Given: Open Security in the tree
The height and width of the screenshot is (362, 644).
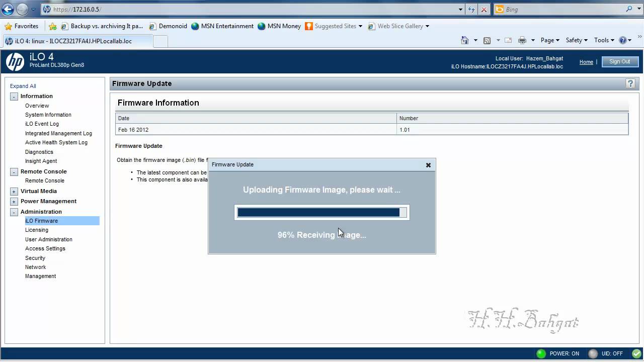Looking at the screenshot, I should tap(35, 258).
